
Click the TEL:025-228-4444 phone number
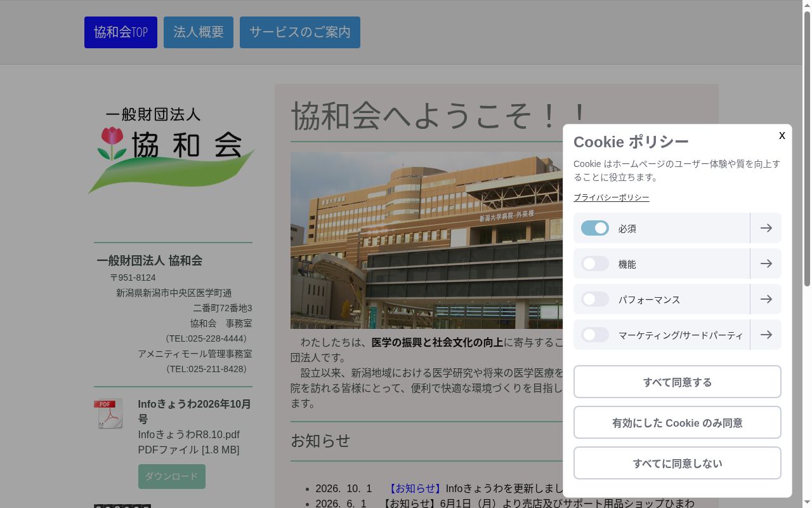(x=206, y=338)
